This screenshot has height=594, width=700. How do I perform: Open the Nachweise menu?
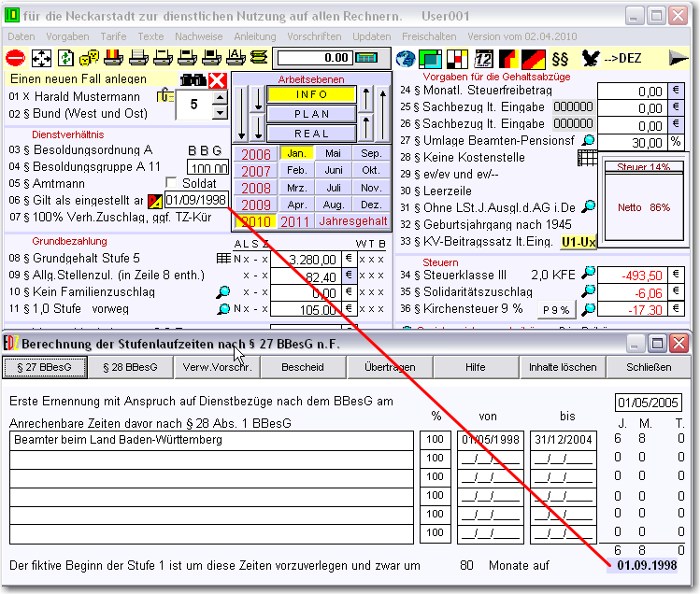[199, 36]
